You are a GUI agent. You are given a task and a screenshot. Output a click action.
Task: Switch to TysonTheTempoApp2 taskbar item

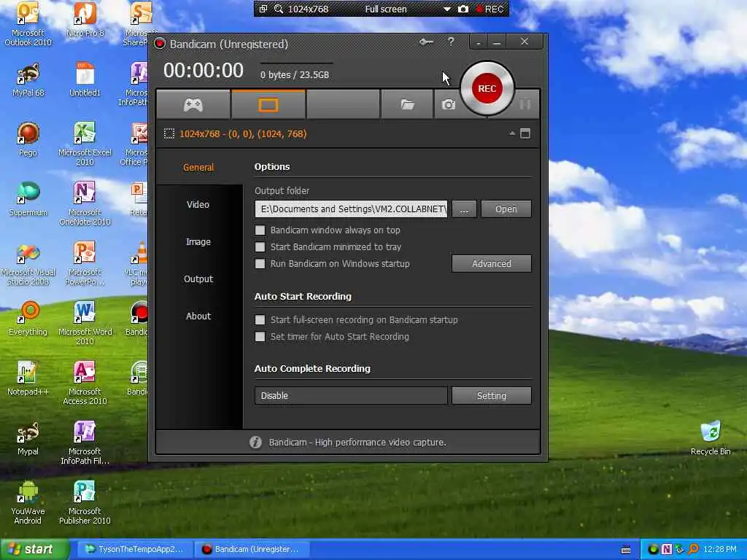click(x=134, y=549)
